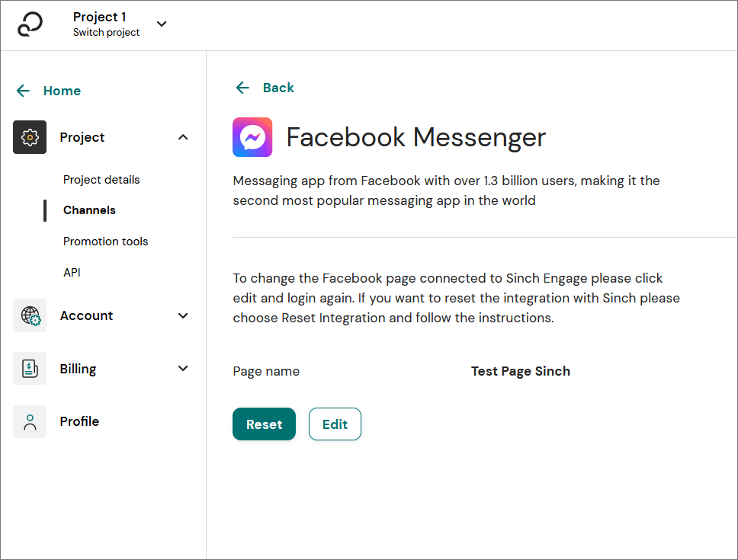
Task: Expand the Billing section chevron
Action: point(183,368)
